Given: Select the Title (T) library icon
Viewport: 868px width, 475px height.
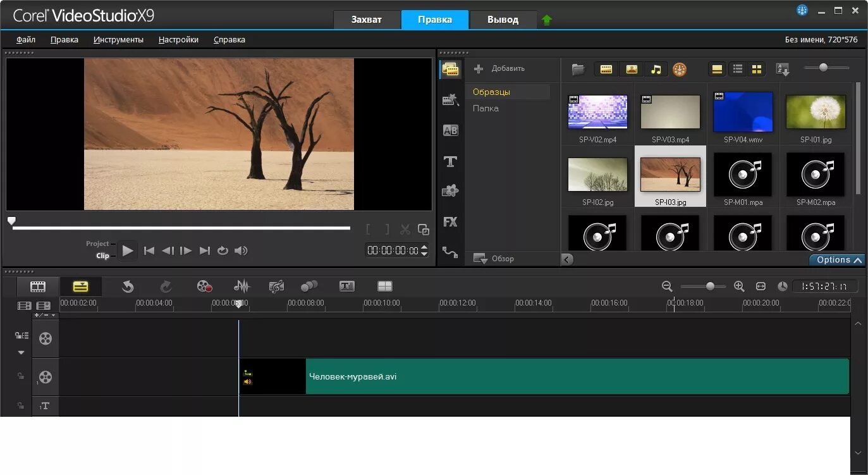Looking at the screenshot, I should pos(450,161).
